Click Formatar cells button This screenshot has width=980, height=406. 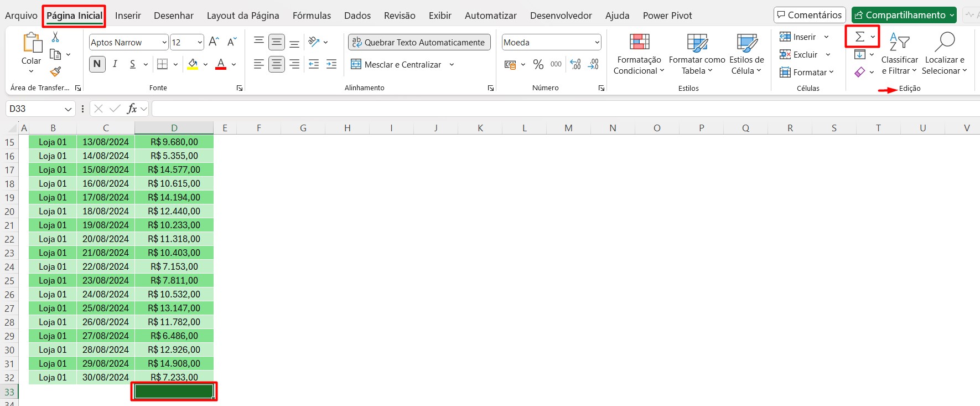pyautogui.click(x=803, y=72)
